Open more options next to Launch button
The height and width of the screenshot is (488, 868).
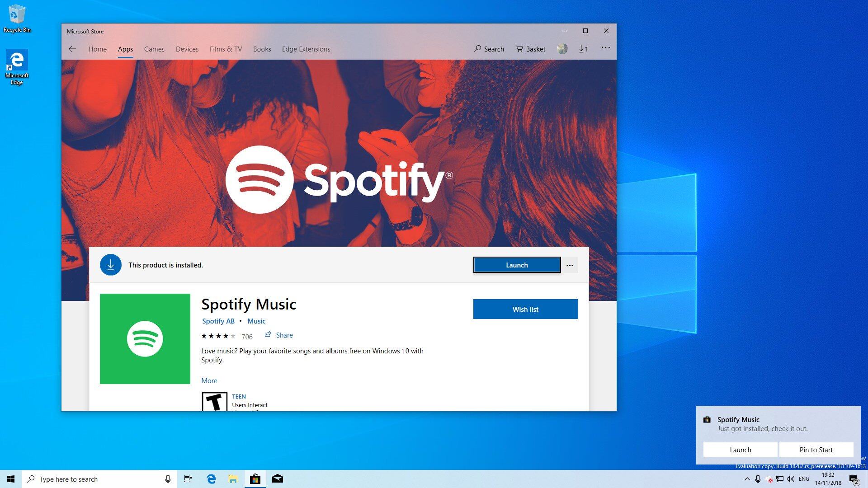570,265
